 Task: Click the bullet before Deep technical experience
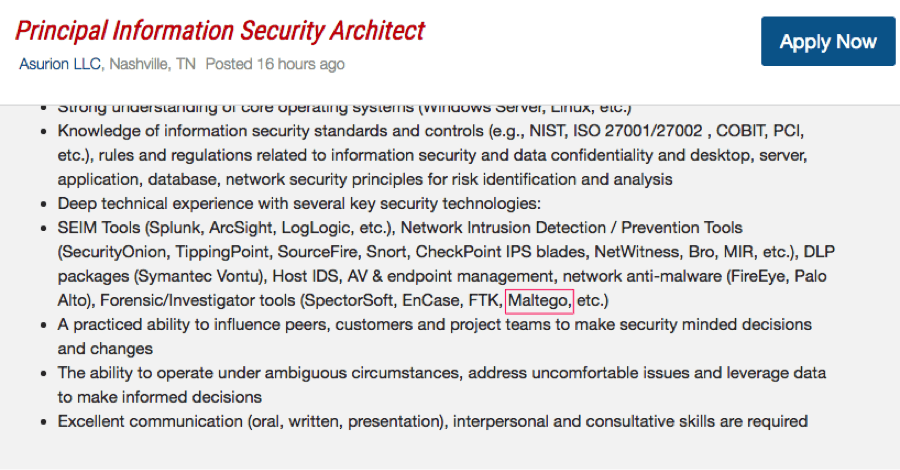click(44, 204)
